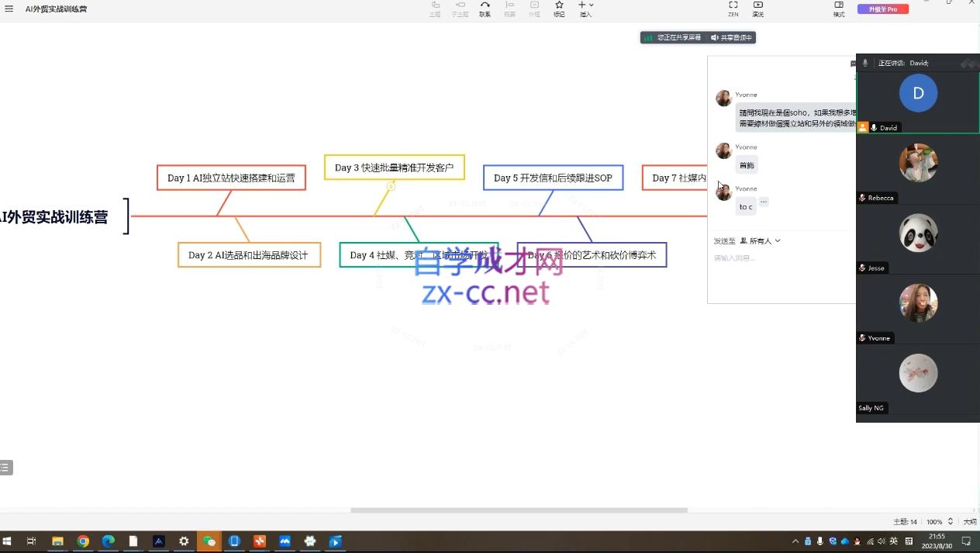
Task: Adjust the 100% zoom stepper
Action: [951, 522]
